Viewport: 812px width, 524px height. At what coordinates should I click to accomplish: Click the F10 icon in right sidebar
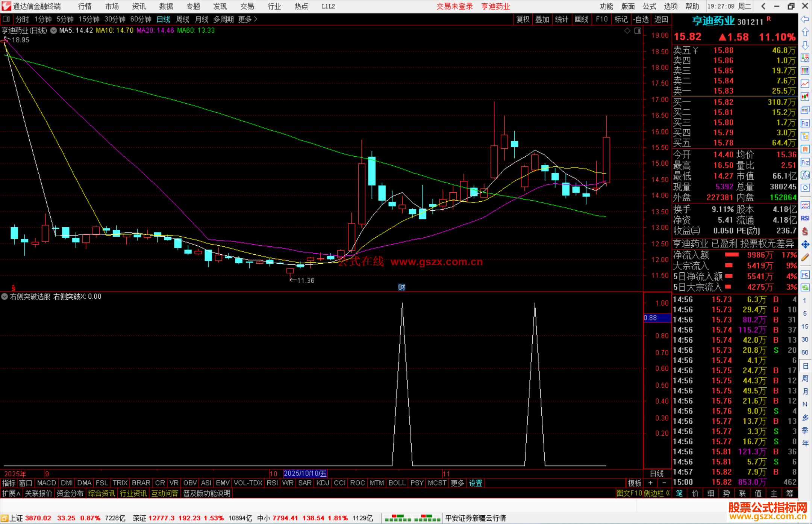(x=805, y=123)
